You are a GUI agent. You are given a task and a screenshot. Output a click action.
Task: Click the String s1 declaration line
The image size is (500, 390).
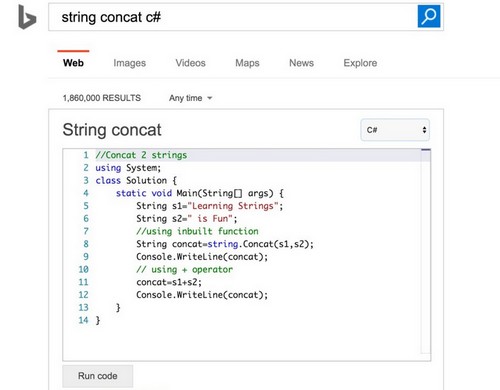click(x=209, y=206)
